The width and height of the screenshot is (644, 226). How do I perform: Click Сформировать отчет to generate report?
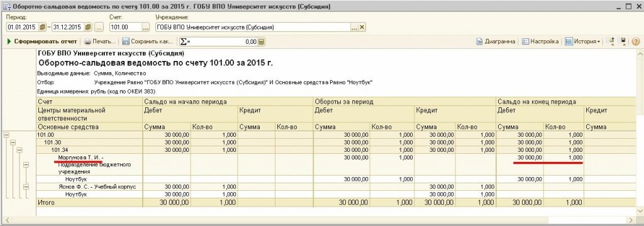pos(42,41)
